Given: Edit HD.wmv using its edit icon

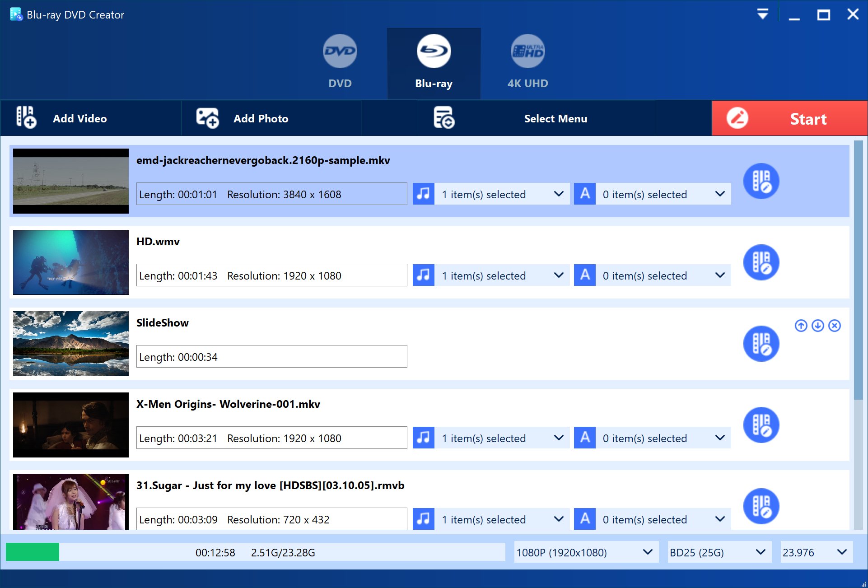Looking at the screenshot, I should click(x=761, y=262).
